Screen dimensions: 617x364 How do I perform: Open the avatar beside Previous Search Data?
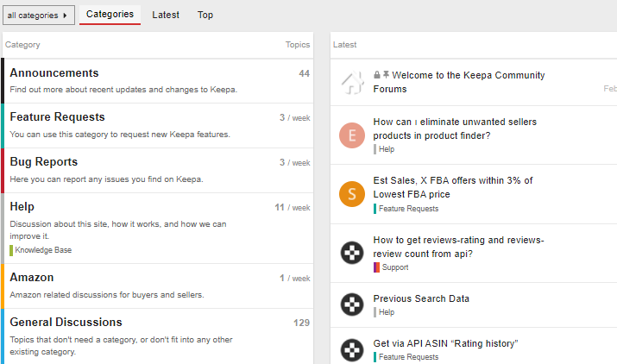click(352, 304)
